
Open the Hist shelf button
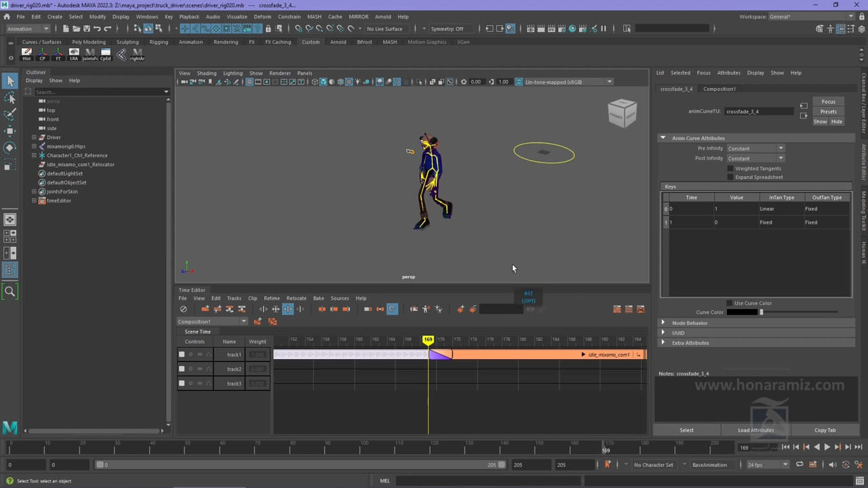(x=26, y=54)
